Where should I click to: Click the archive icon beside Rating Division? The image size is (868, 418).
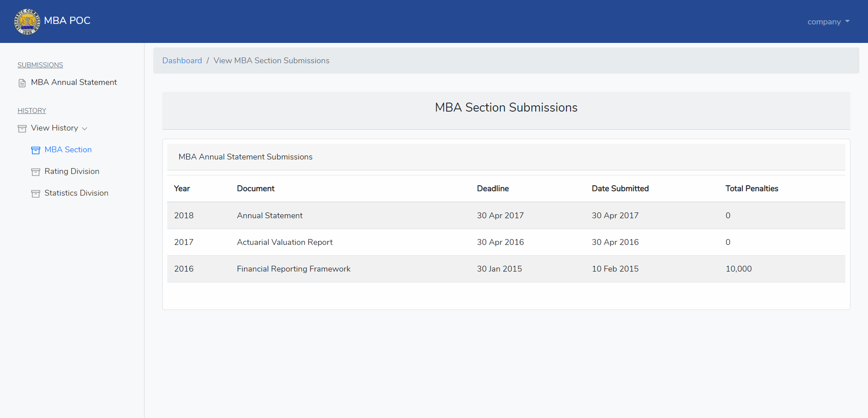36,172
